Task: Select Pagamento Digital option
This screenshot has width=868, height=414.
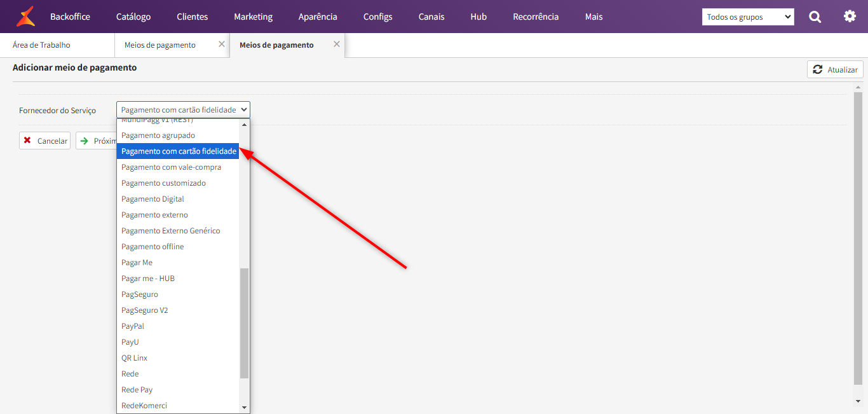Action: coord(178,199)
